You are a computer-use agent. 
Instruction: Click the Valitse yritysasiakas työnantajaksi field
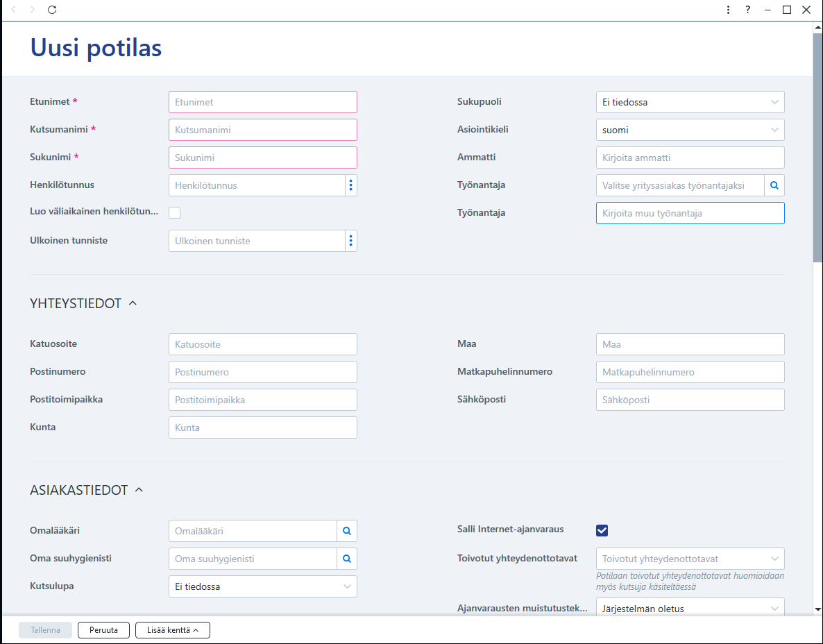point(680,185)
